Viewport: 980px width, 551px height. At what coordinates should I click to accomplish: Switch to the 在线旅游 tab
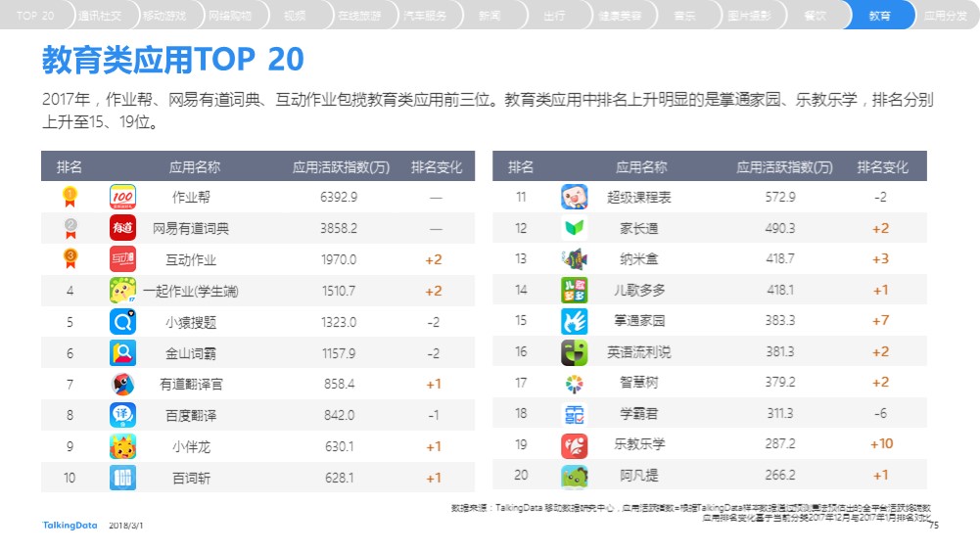(359, 16)
